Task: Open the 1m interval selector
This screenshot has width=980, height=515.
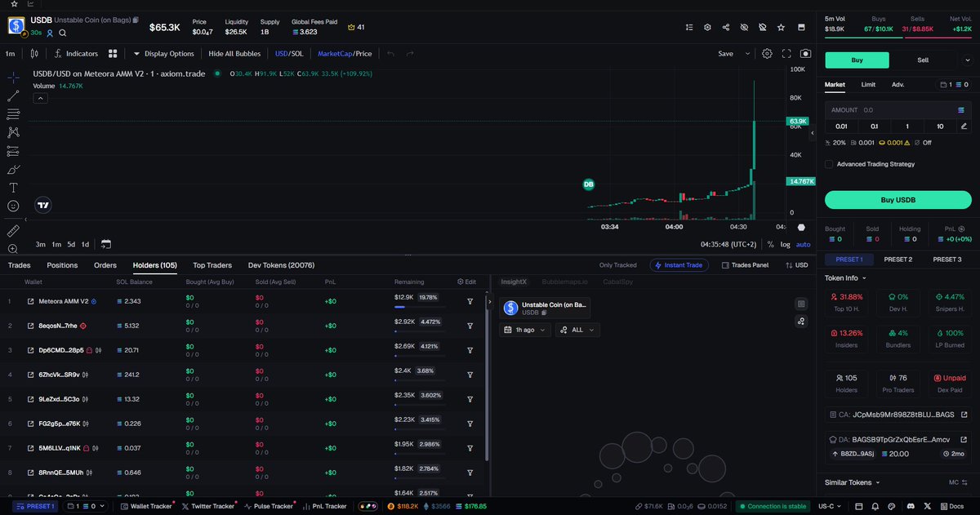Action: tap(11, 54)
